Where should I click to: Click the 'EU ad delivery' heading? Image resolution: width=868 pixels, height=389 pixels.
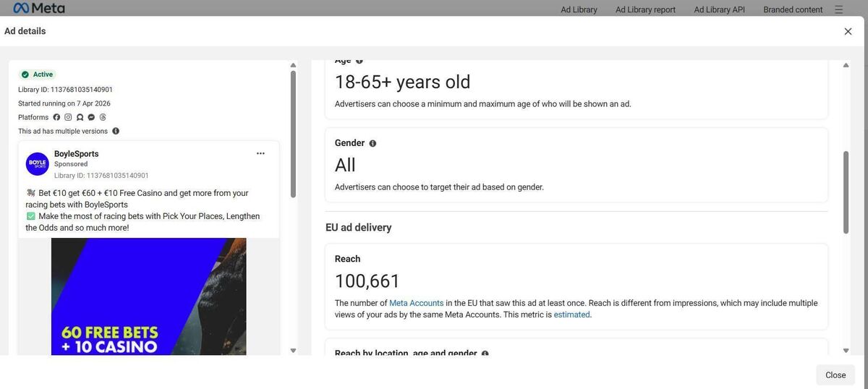point(359,227)
